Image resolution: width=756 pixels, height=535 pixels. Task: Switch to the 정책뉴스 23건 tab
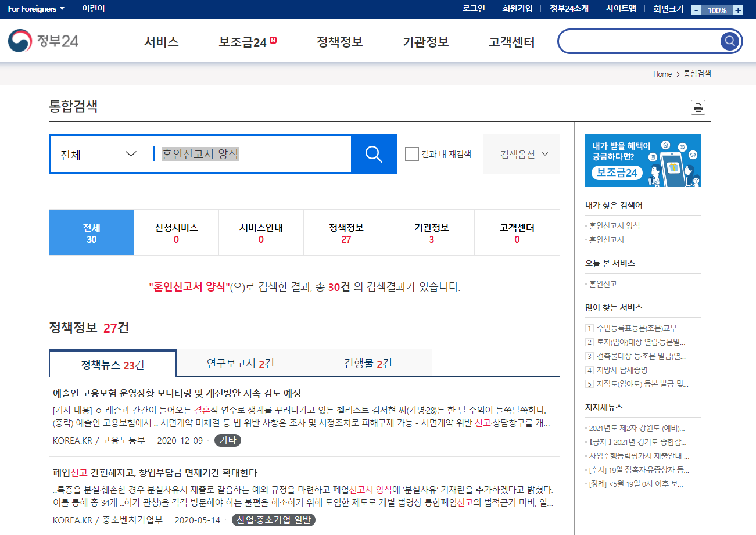pyautogui.click(x=113, y=364)
